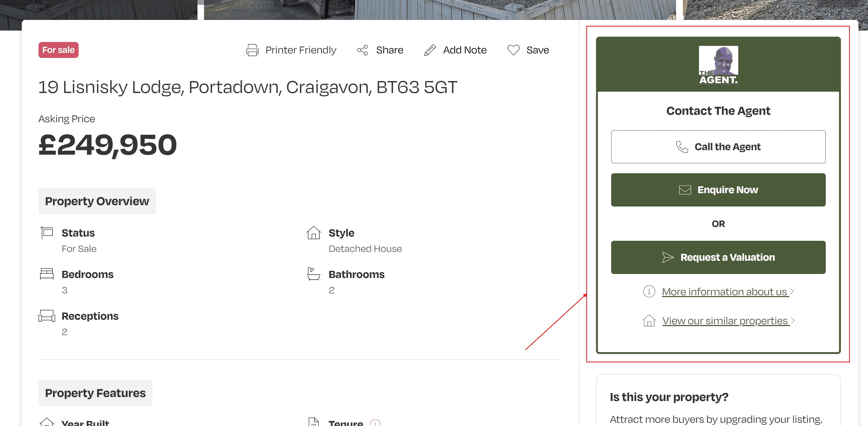Click the Enquire Now button
This screenshot has height=426, width=868.
pyautogui.click(x=718, y=190)
